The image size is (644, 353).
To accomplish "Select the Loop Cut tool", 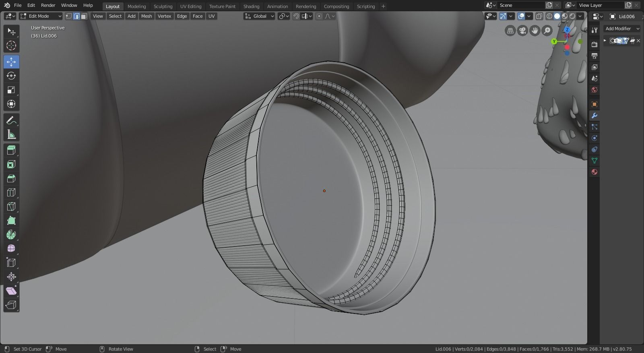I will click(11, 192).
